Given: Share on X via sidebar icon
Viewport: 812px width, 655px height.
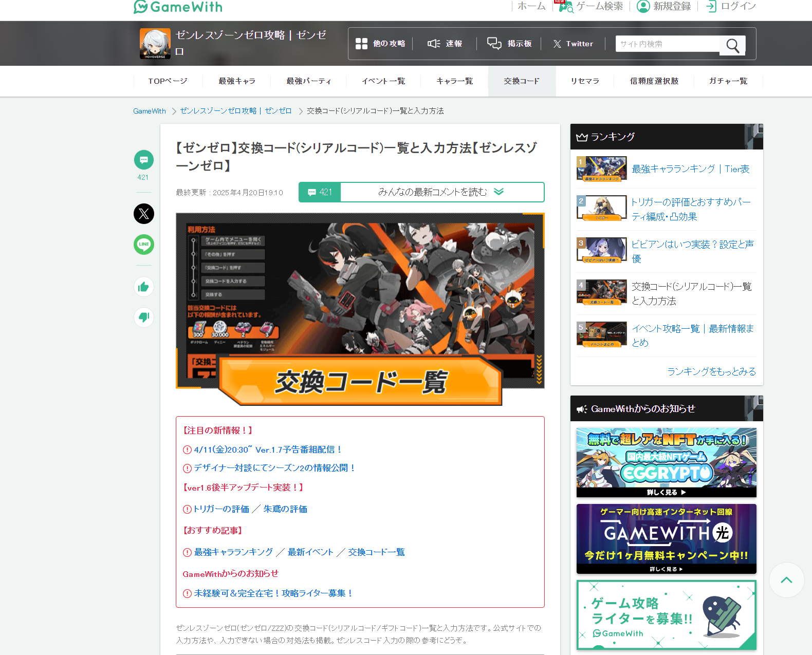Looking at the screenshot, I should [x=144, y=214].
